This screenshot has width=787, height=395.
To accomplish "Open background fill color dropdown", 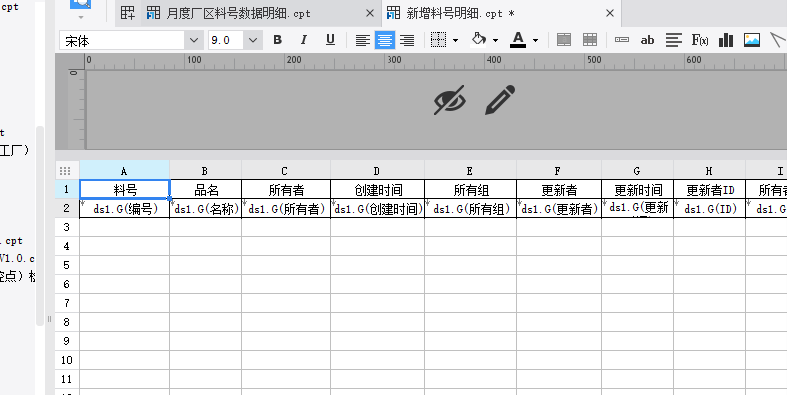I will pos(495,40).
